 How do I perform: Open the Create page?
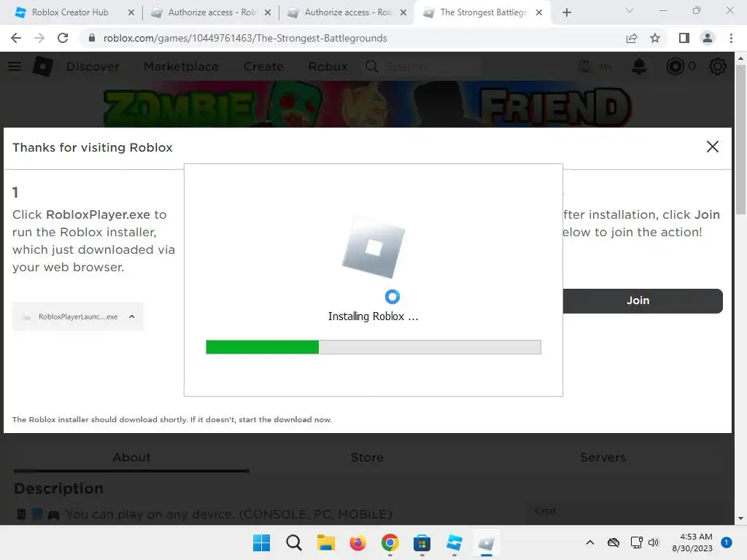(263, 66)
